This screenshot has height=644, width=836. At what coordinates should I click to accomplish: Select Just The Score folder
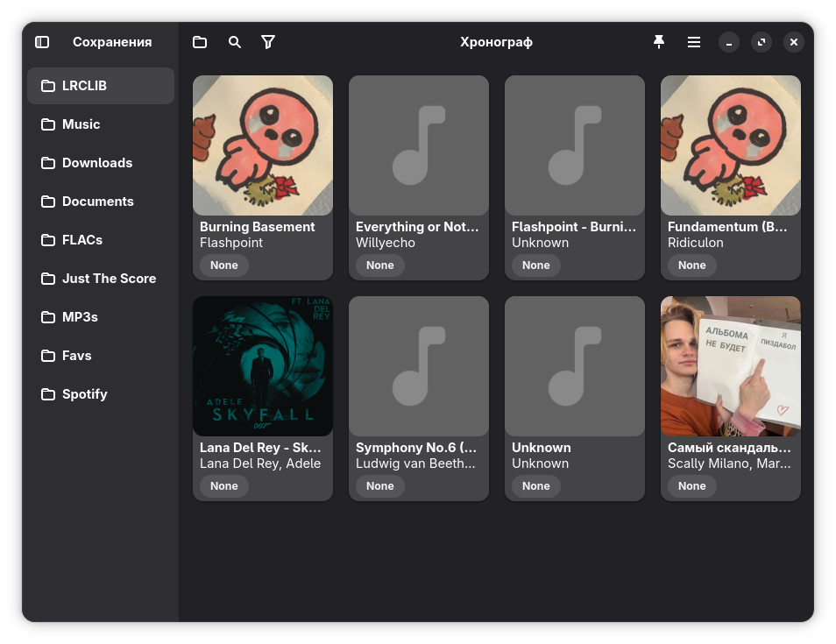coord(109,279)
